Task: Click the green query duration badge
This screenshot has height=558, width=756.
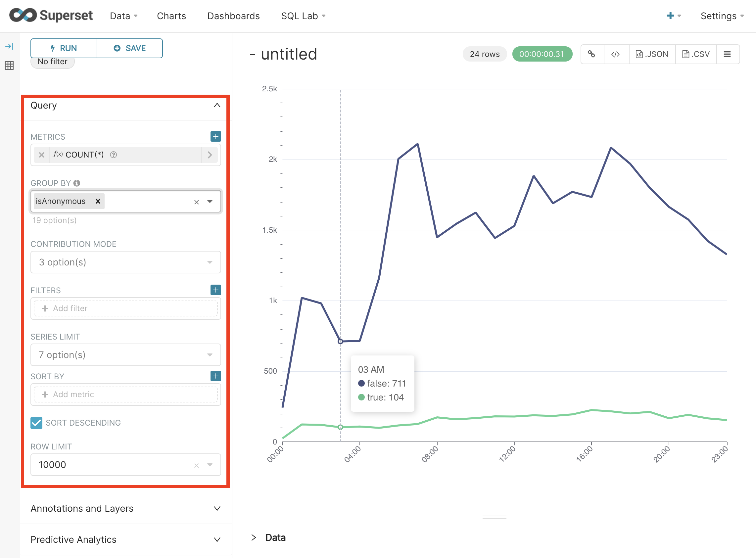Action: pos(542,54)
